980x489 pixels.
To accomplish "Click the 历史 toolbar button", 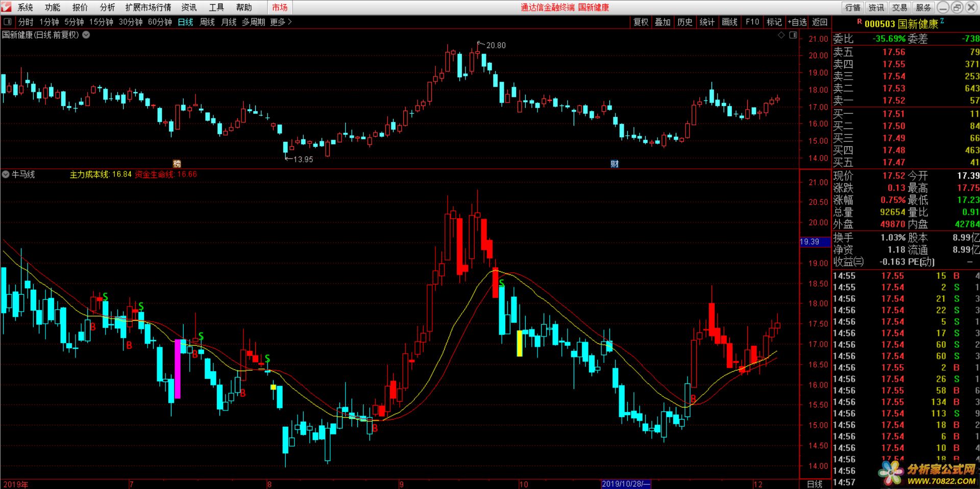I will (685, 22).
